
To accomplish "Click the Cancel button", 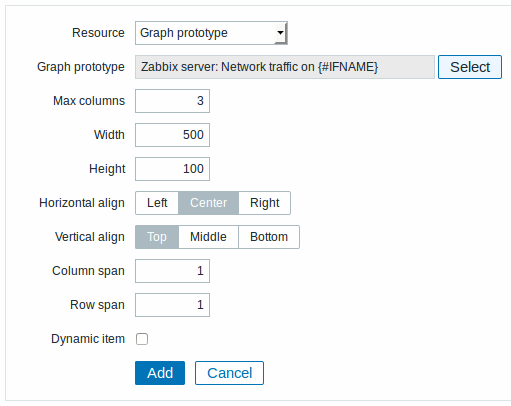I will [229, 373].
